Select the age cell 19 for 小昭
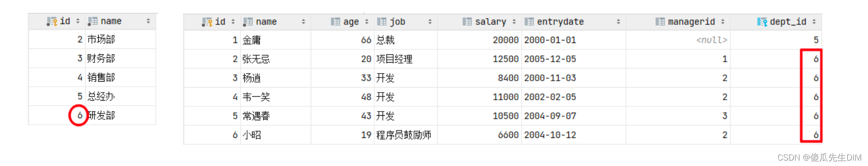868x166 pixels. coord(342,135)
